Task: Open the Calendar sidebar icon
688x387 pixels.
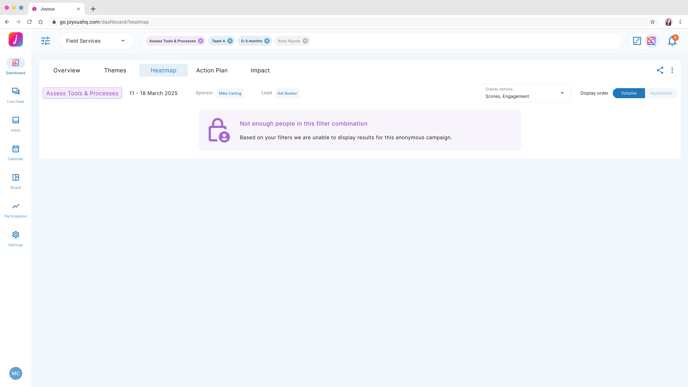Action: (15, 149)
